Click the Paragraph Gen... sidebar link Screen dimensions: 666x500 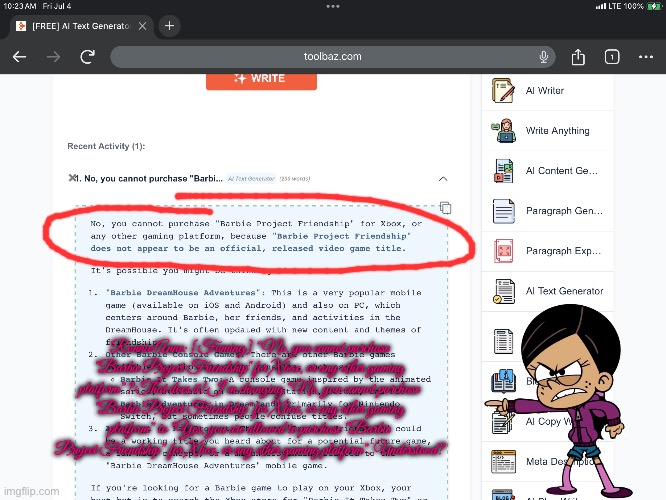point(564,211)
